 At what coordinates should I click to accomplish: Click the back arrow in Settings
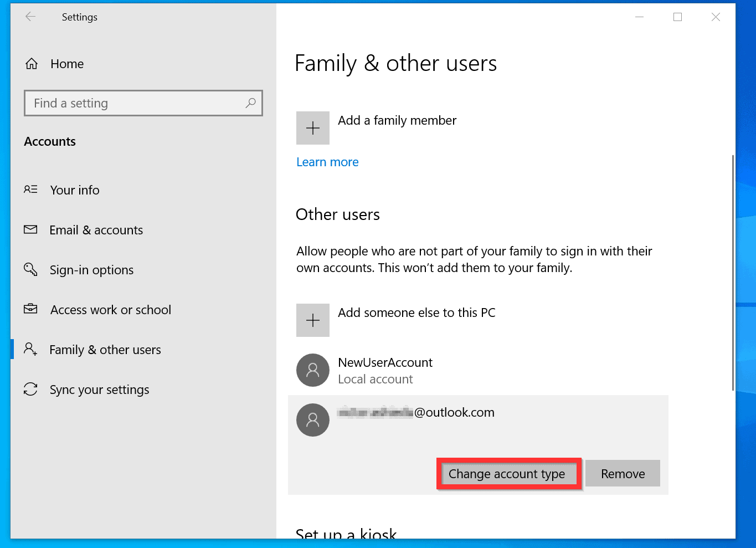coord(30,17)
